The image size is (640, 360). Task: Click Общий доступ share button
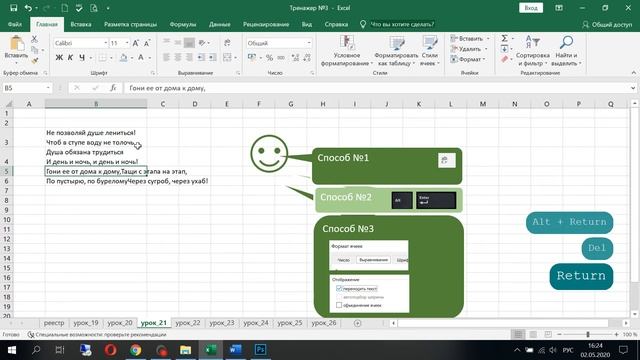(607, 24)
